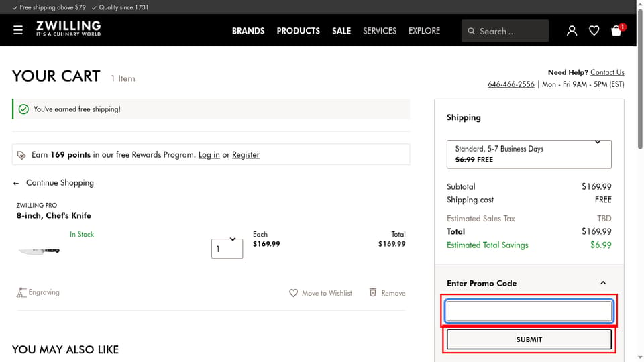Click the In Stock status text

(x=82, y=235)
